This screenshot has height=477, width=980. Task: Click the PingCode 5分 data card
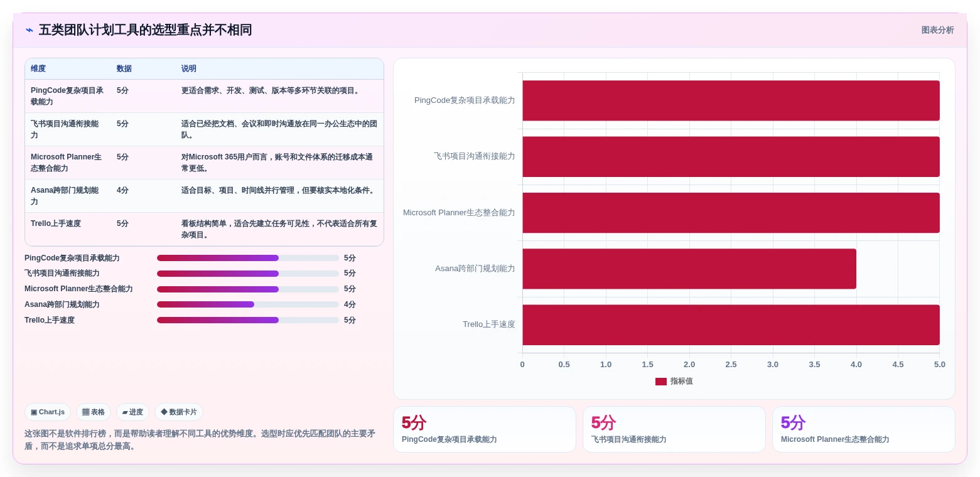coord(484,429)
